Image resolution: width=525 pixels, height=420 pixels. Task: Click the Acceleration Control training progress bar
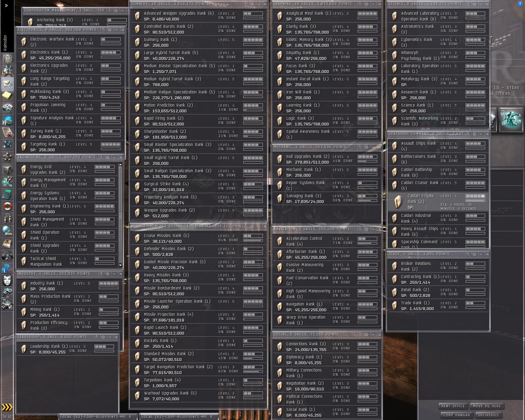pyautogui.click(x=367, y=244)
